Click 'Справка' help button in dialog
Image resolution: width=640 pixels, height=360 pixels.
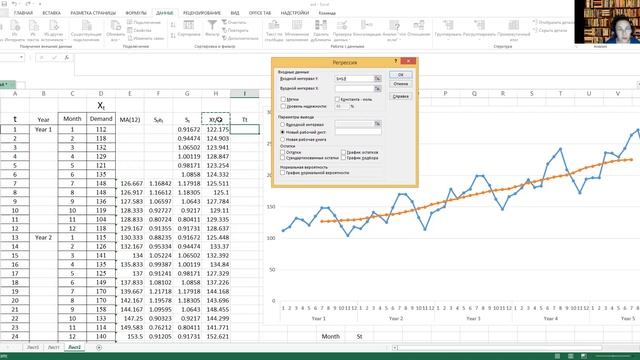(400, 97)
